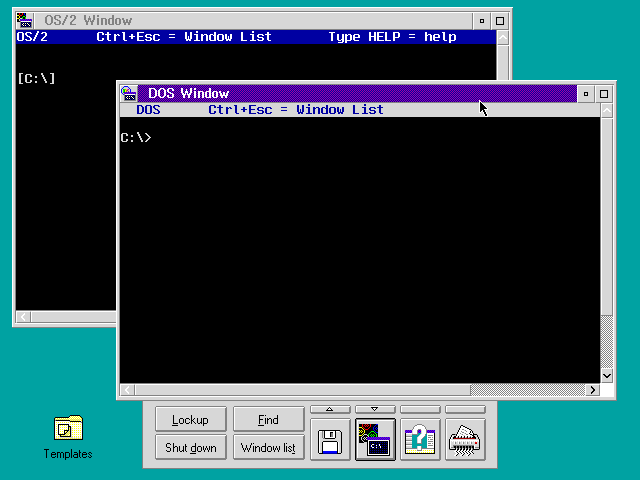Click the Drive A floppy disk icon in the LaunchPad
Image resolution: width=640 pixels, height=480 pixels.
pyautogui.click(x=330, y=440)
